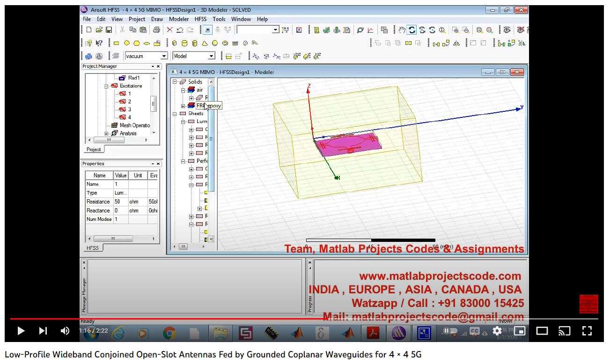This screenshot has width=610, height=364.
Task: Expand the FR4_epoxy solids node
Action: (x=183, y=106)
